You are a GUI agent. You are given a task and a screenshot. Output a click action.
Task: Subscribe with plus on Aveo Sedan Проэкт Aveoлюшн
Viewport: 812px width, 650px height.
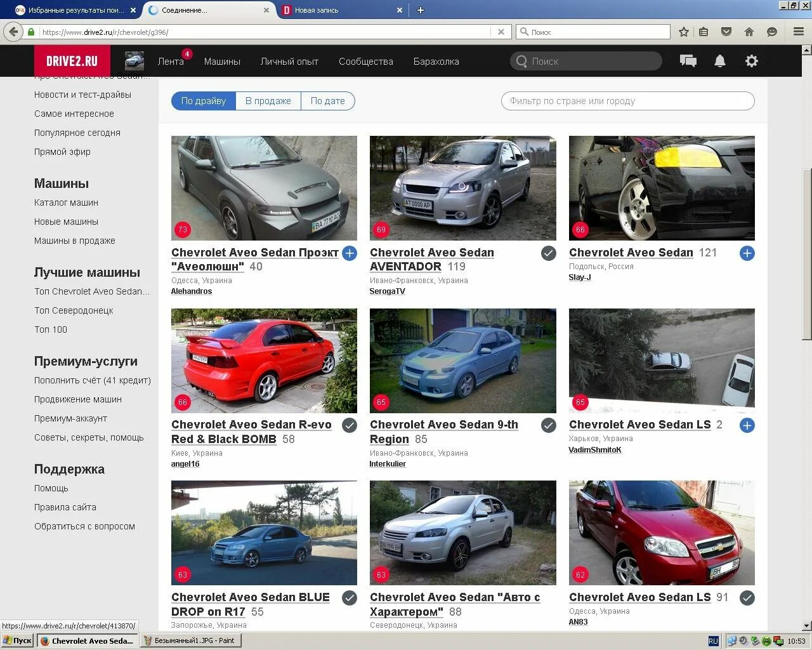click(x=350, y=253)
